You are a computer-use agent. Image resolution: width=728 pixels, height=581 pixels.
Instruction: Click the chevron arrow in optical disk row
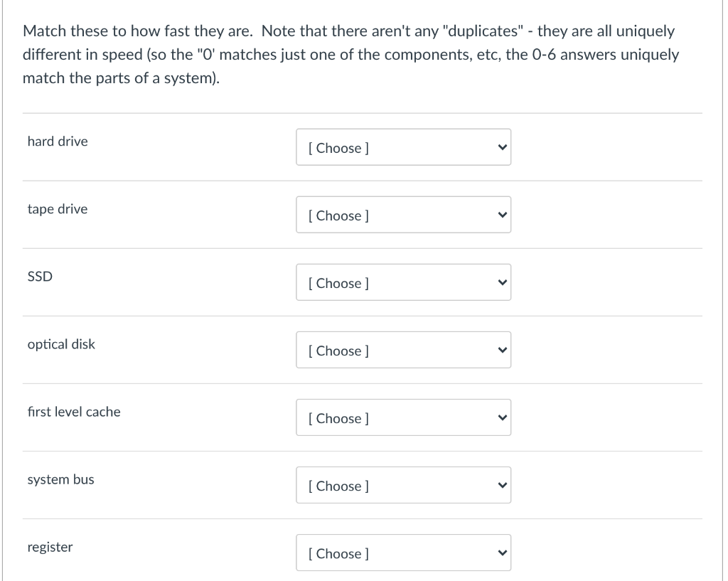(502, 351)
